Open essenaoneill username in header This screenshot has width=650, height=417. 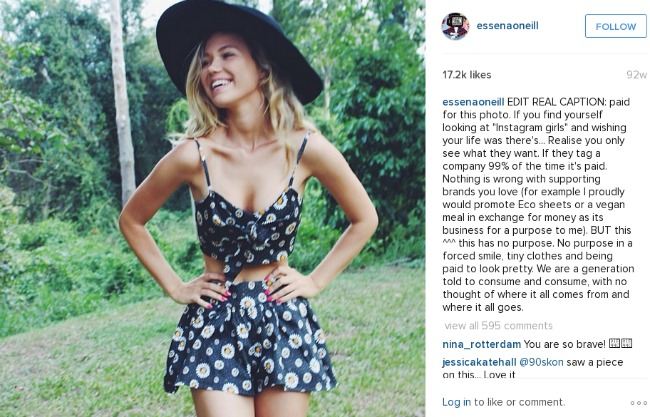coord(507,26)
